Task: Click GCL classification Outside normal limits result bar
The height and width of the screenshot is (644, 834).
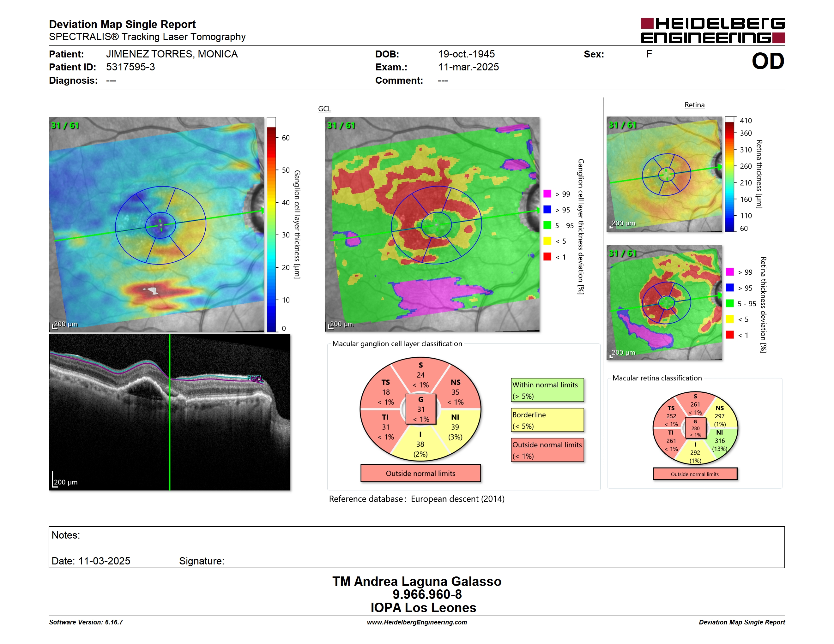Action: point(420,473)
